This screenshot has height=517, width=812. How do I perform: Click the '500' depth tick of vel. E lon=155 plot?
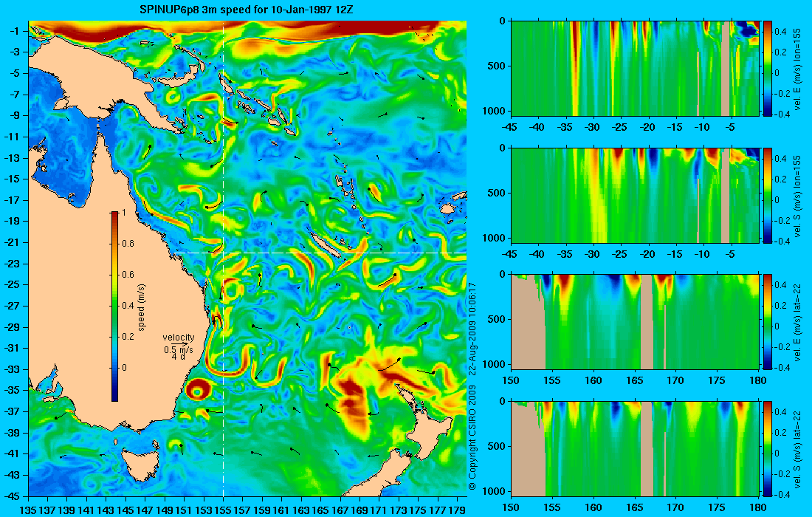point(498,66)
